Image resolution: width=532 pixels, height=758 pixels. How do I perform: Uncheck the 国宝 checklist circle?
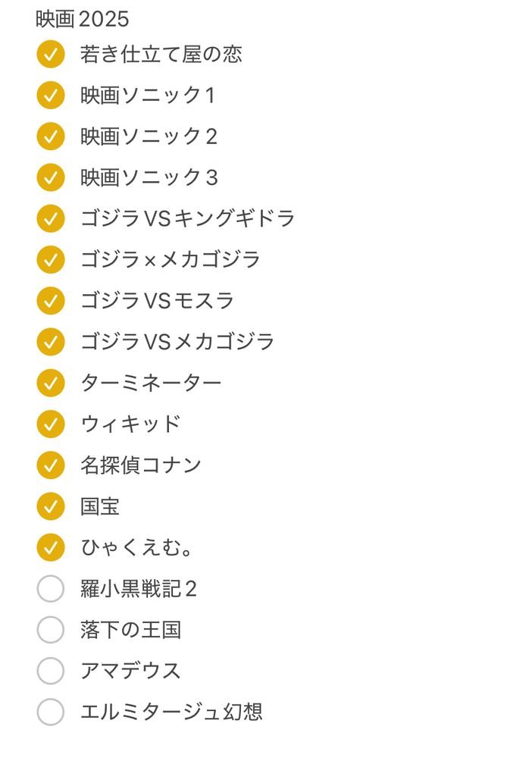pyautogui.click(x=50, y=506)
